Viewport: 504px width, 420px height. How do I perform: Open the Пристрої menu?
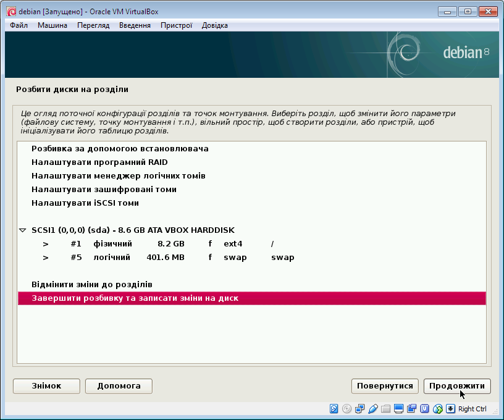click(x=176, y=25)
